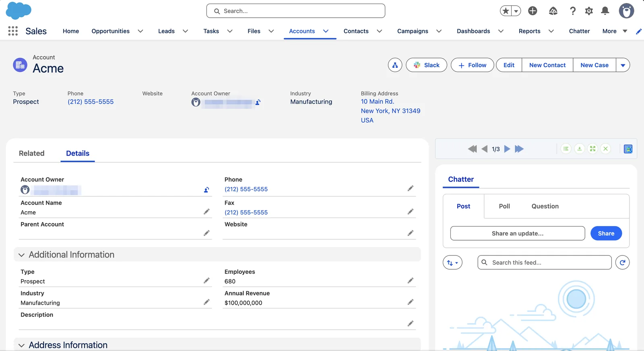Open Favorites star icon
Screen dimensions: 644x351
[x=506, y=11]
